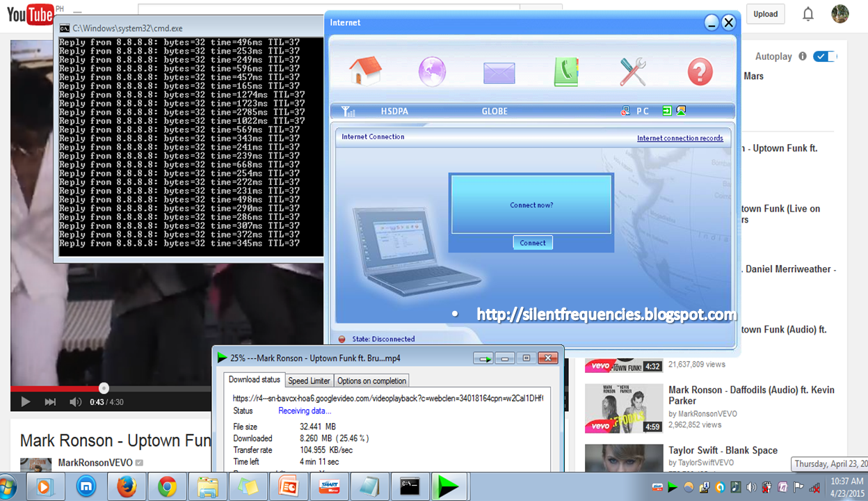The image size is (868, 501).
Task: Toggle the Autoplay switch
Action: tap(825, 56)
